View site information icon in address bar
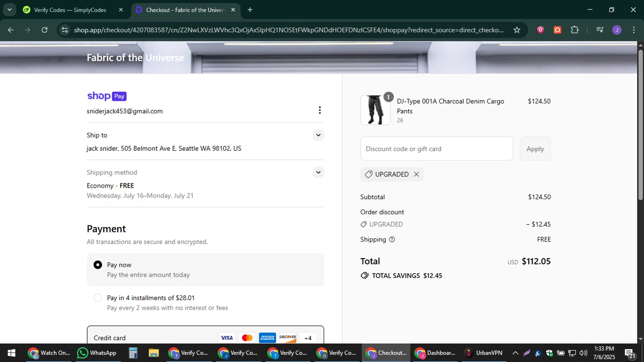 (65, 30)
